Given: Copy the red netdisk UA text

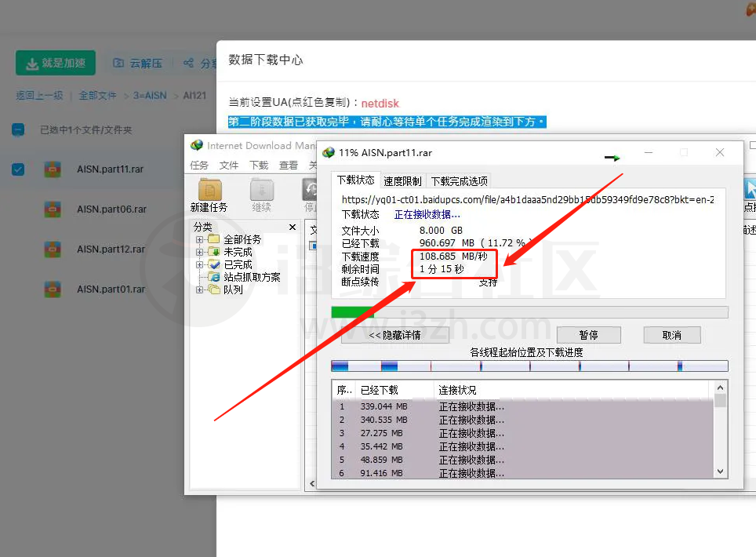Looking at the screenshot, I should pyautogui.click(x=380, y=104).
